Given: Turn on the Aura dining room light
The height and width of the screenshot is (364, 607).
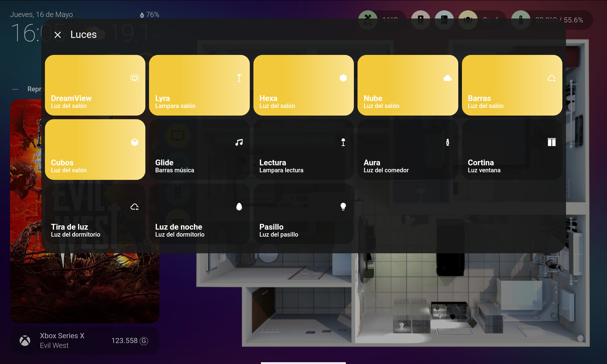Looking at the screenshot, I should pyautogui.click(x=407, y=150).
